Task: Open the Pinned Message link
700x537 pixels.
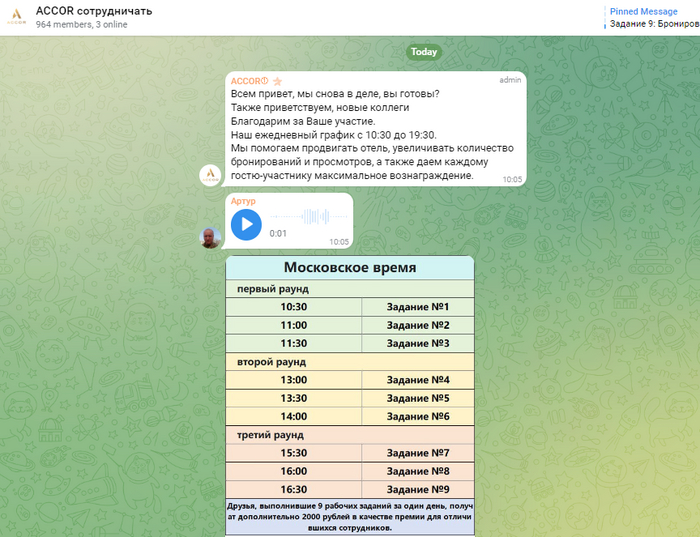Action: [643, 12]
